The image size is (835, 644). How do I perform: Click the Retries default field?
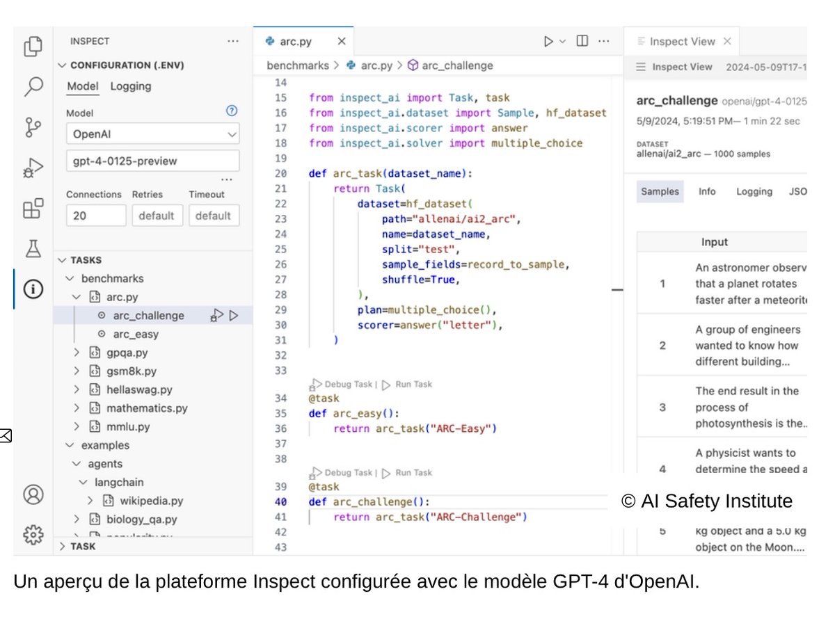pos(157,216)
